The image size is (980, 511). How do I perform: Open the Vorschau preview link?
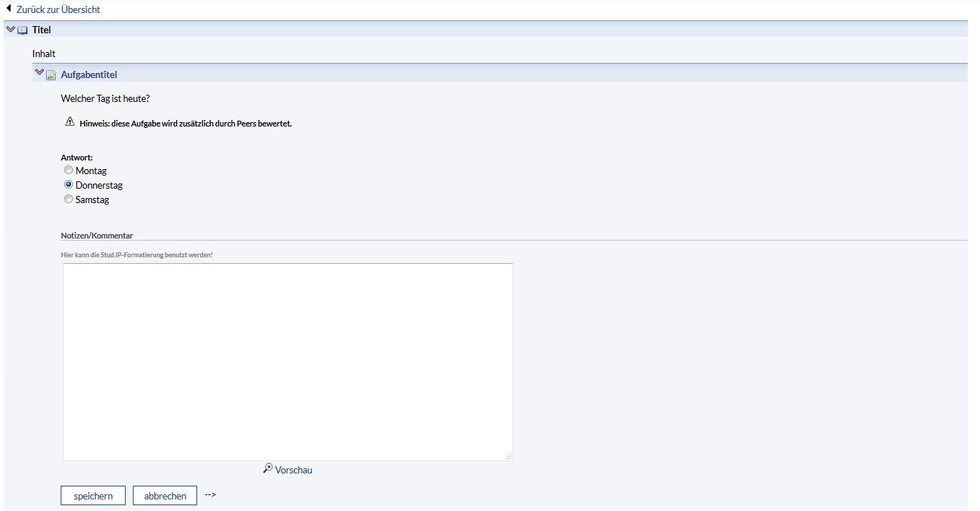[x=293, y=470]
